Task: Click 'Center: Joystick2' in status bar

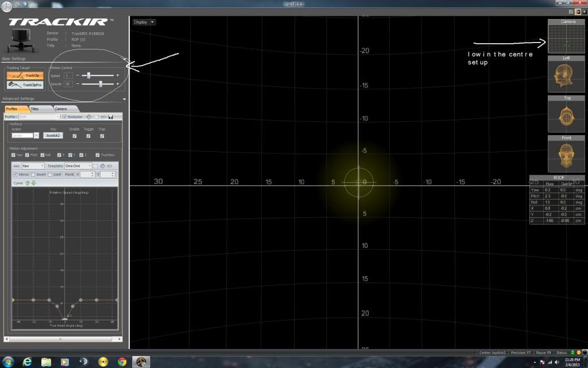Action: (492, 353)
